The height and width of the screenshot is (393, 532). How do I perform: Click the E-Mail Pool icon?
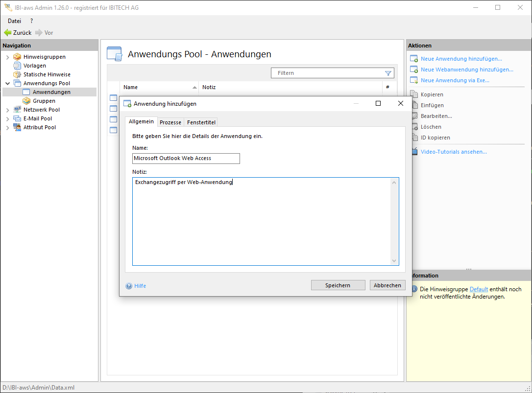[x=17, y=118]
